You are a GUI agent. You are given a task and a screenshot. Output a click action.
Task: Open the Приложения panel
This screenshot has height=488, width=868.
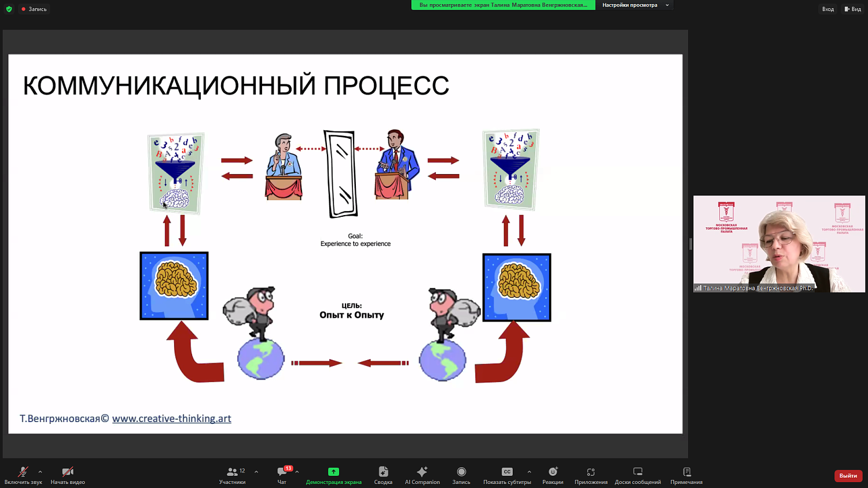590,474
